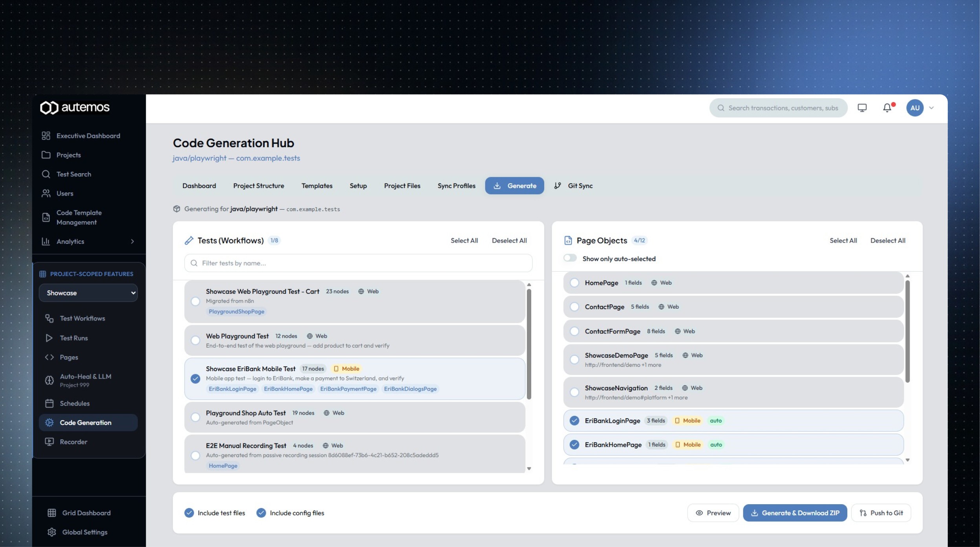Uncheck Include test files checkbox
The height and width of the screenshot is (547, 980).
[189, 513]
